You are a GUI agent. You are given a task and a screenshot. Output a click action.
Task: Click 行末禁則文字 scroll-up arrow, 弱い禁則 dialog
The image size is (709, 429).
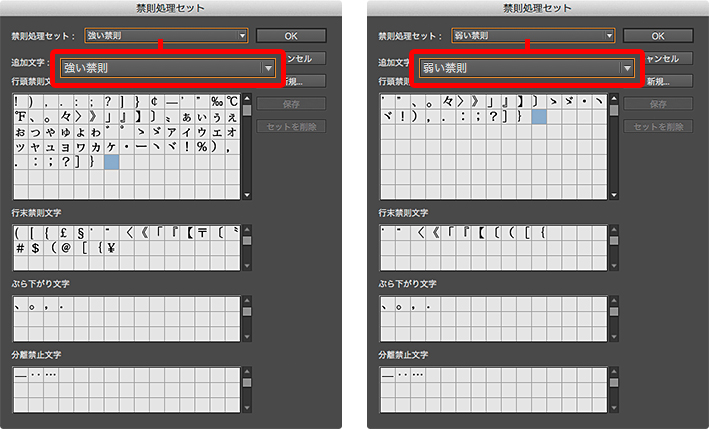coord(614,230)
